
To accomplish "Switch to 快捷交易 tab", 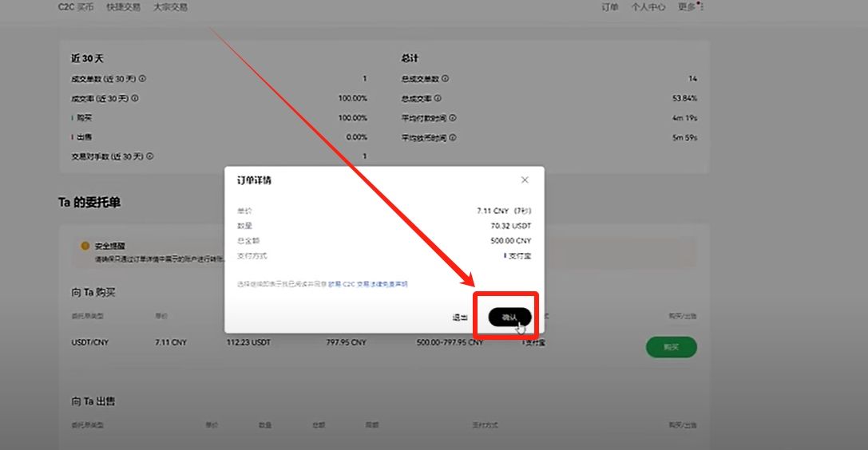I will click(123, 7).
